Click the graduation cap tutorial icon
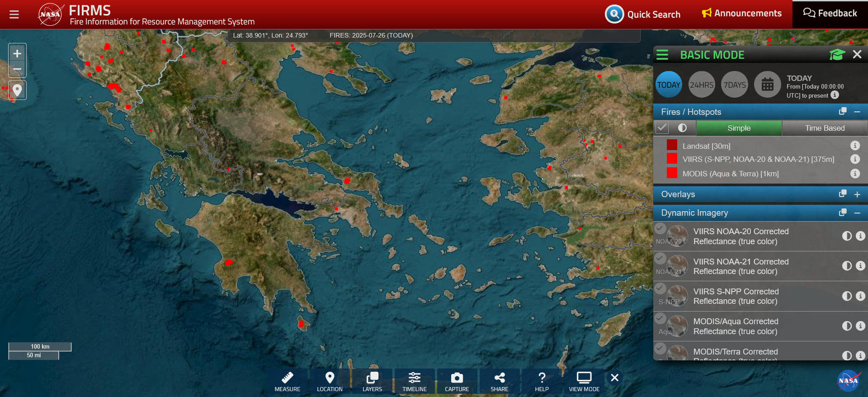Viewport: 868px width, 397px height. [837, 55]
